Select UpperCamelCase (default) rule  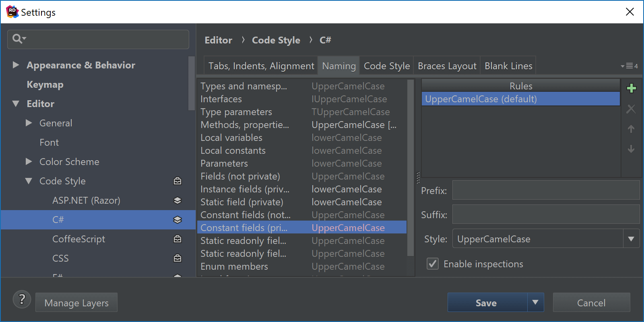pos(521,99)
